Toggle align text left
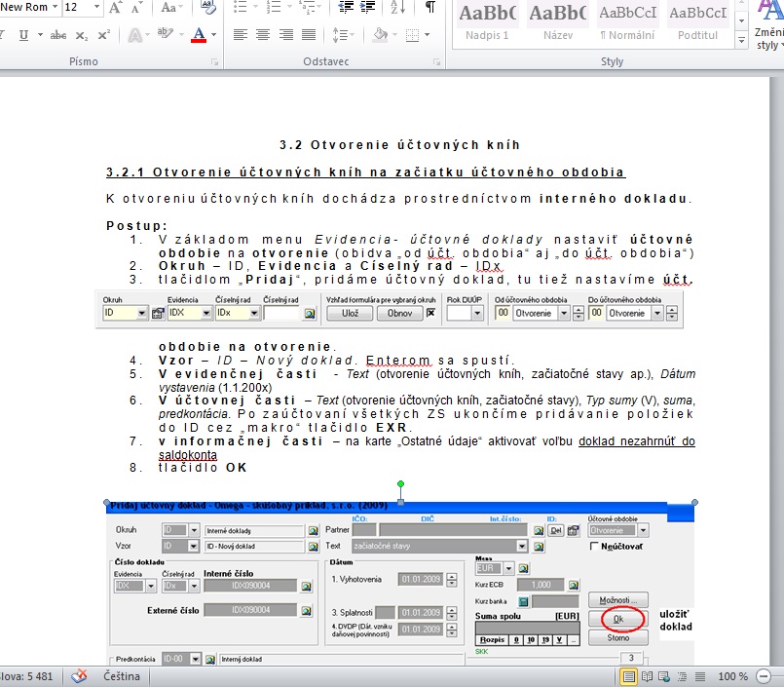 coord(241,35)
